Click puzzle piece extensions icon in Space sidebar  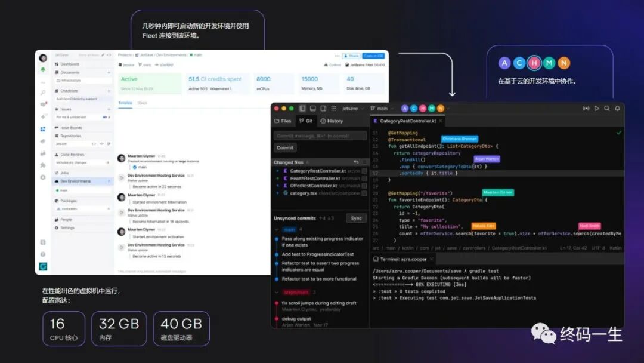click(43, 165)
